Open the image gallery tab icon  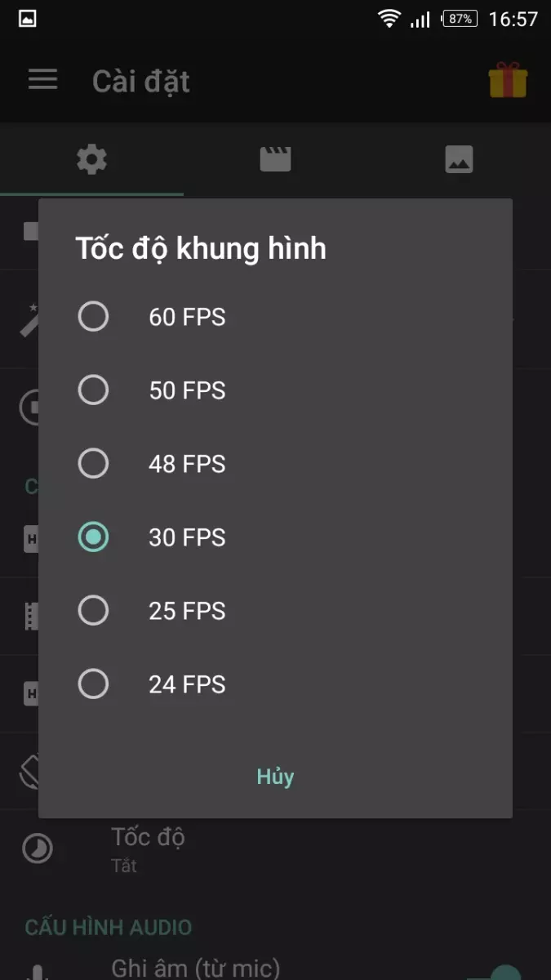(459, 159)
